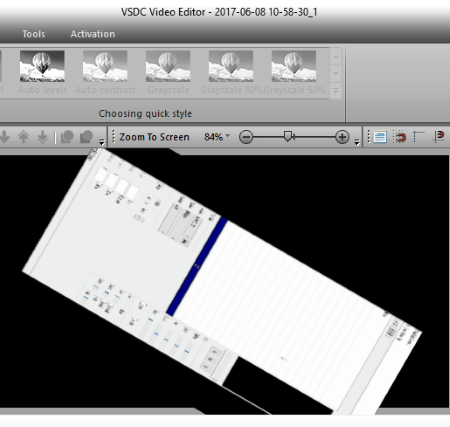Viewport: 450px width, 427px height.
Task: Open the Activation menu
Action: coord(93,34)
